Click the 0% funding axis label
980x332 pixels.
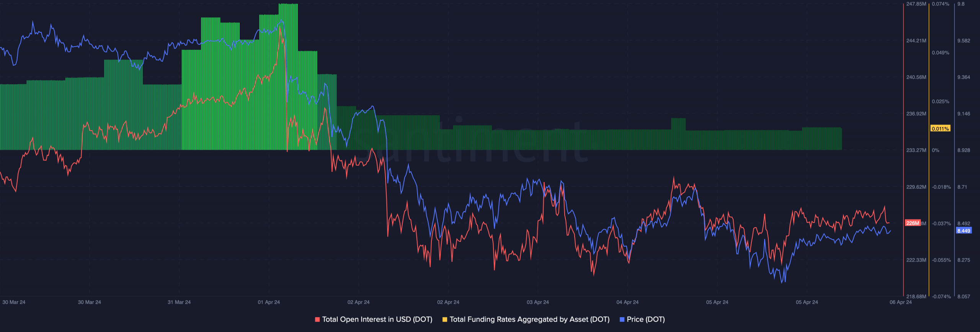point(936,150)
